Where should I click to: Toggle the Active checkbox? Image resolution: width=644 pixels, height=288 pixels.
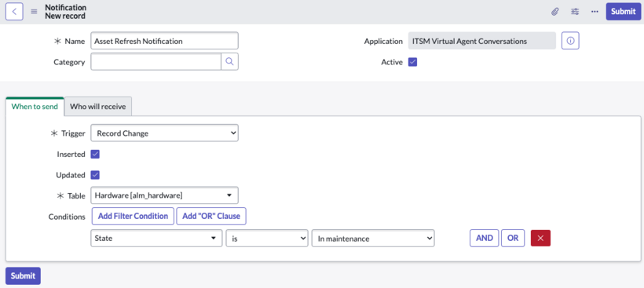(x=413, y=62)
